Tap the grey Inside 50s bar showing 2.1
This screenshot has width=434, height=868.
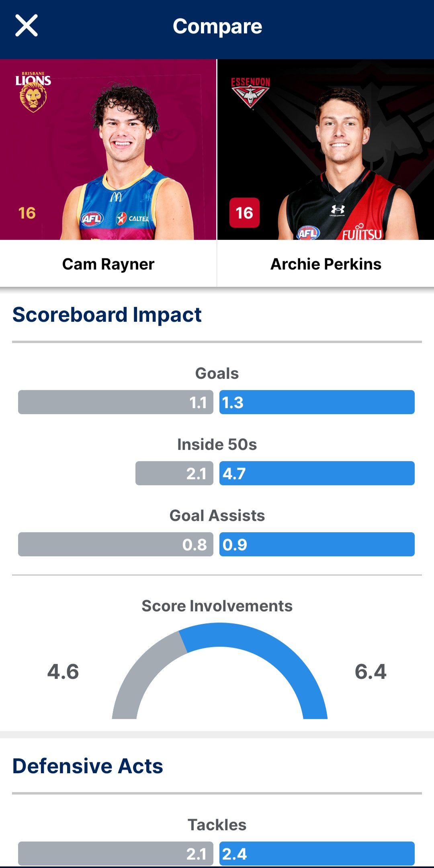point(174,473)
